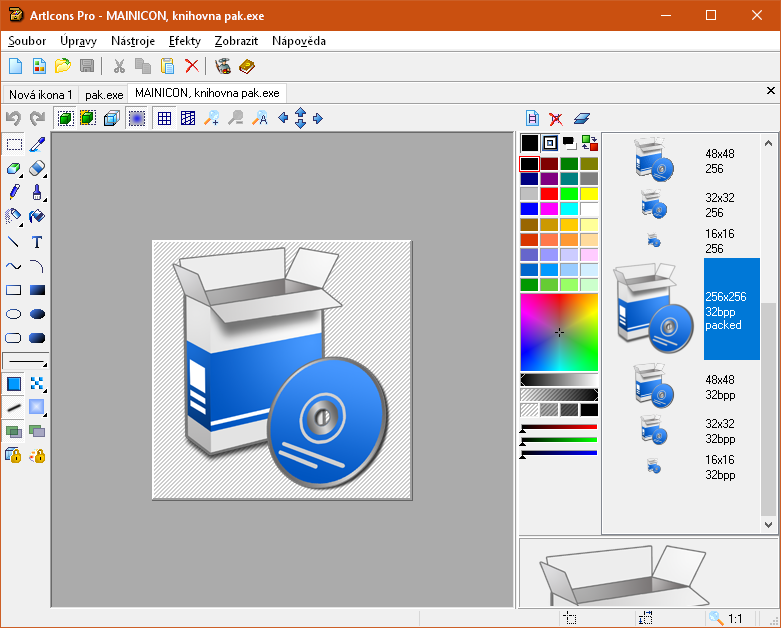781x628 pixels.
Task: Choose the paint bucket fill tool
Action: click(x=37, y=217)
